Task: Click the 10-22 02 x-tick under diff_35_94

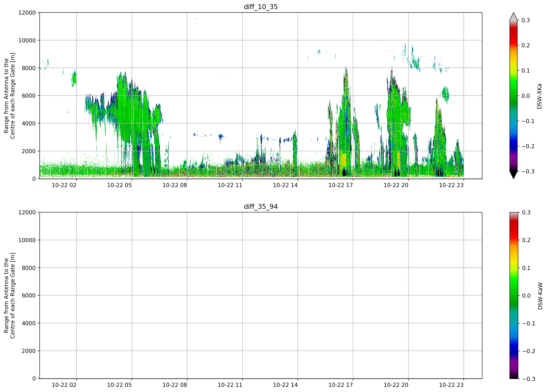Action: click(64, 385)
